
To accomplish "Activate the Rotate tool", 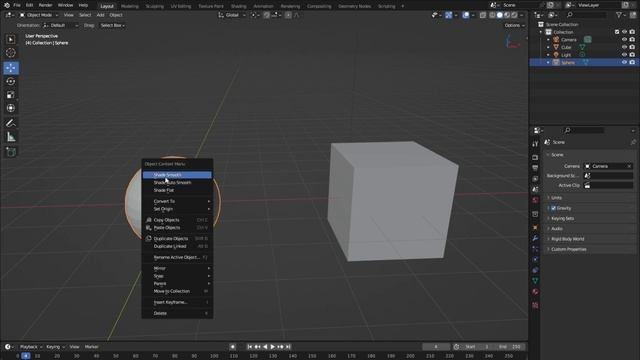I will (x=11, y=81).
